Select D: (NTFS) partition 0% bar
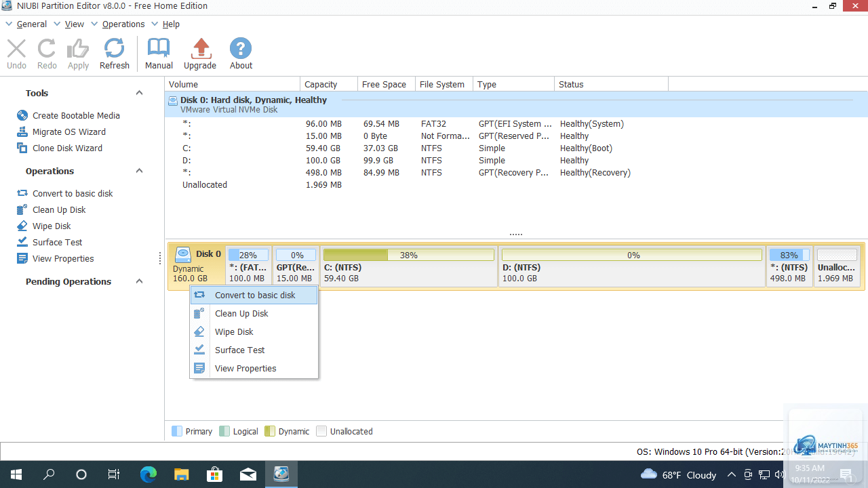Image resolution: width=868 pixels, height=488 pixels. 633,255
